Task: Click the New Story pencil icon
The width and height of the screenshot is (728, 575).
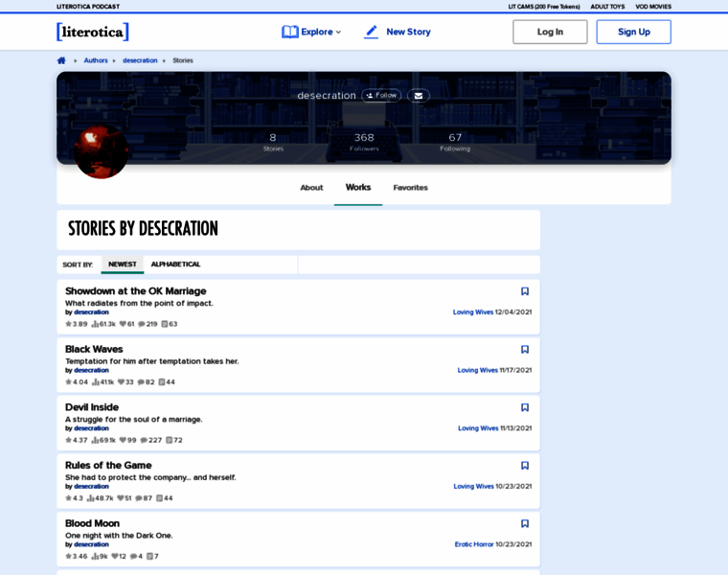Action: click(371, 32)
